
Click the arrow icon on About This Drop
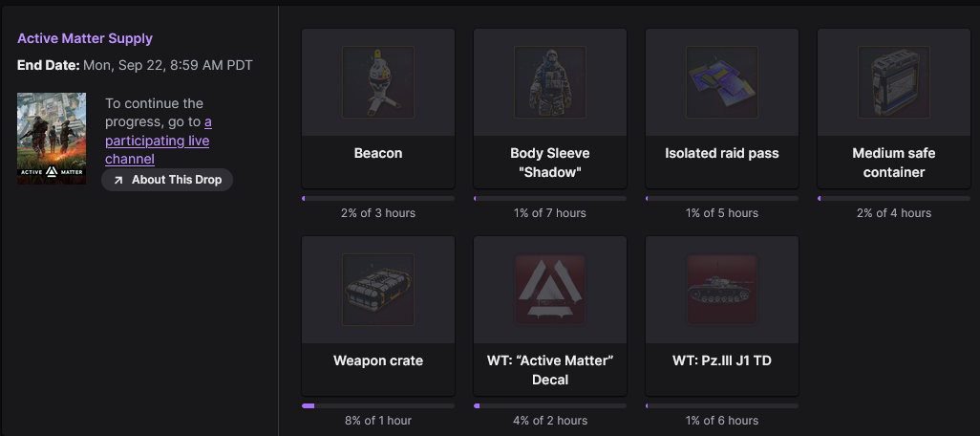(x=118, y=180)
